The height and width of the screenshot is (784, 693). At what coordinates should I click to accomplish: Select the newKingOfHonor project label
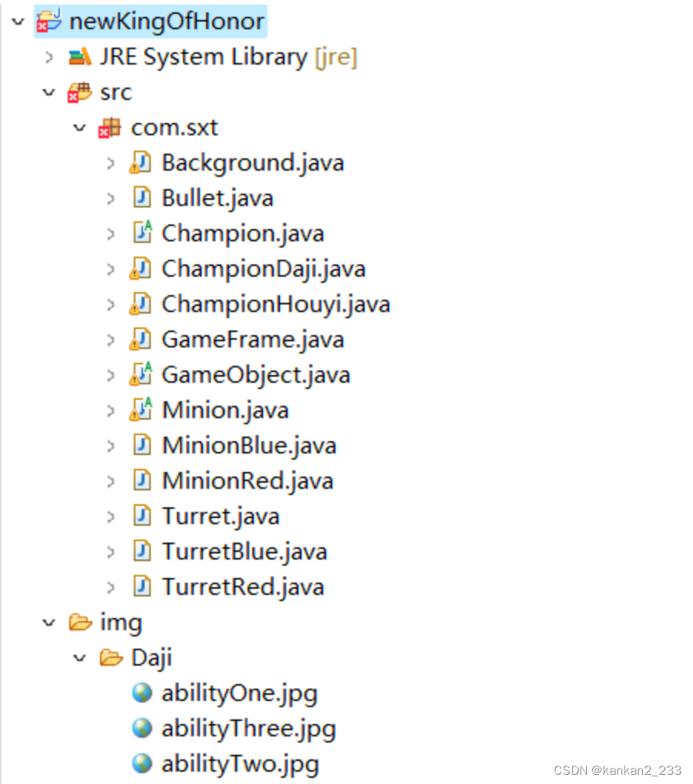point(167,22)
